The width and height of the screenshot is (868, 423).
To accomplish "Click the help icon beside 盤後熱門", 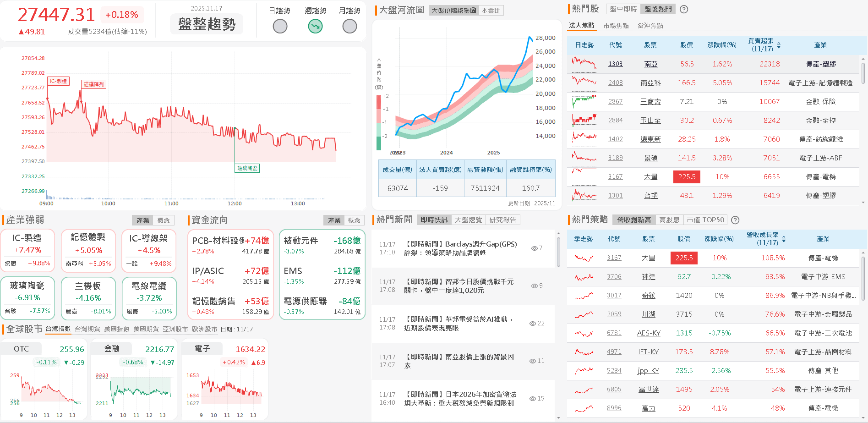I will point(683,9).
